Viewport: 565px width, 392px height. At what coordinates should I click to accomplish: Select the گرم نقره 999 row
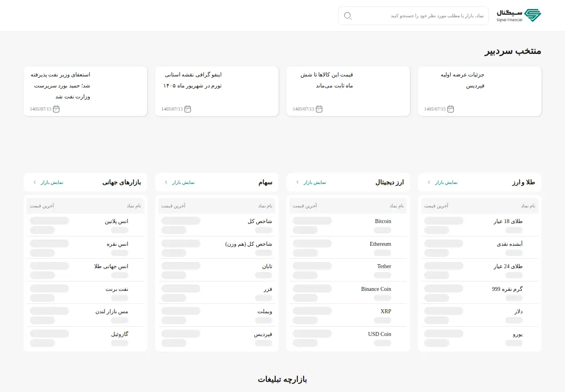tap(479, 293)
